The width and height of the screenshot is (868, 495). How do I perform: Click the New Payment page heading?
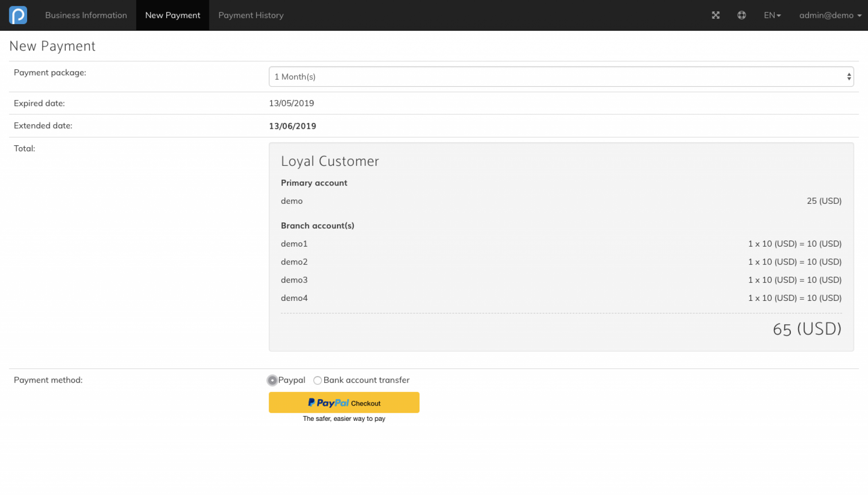click(52, 46)
